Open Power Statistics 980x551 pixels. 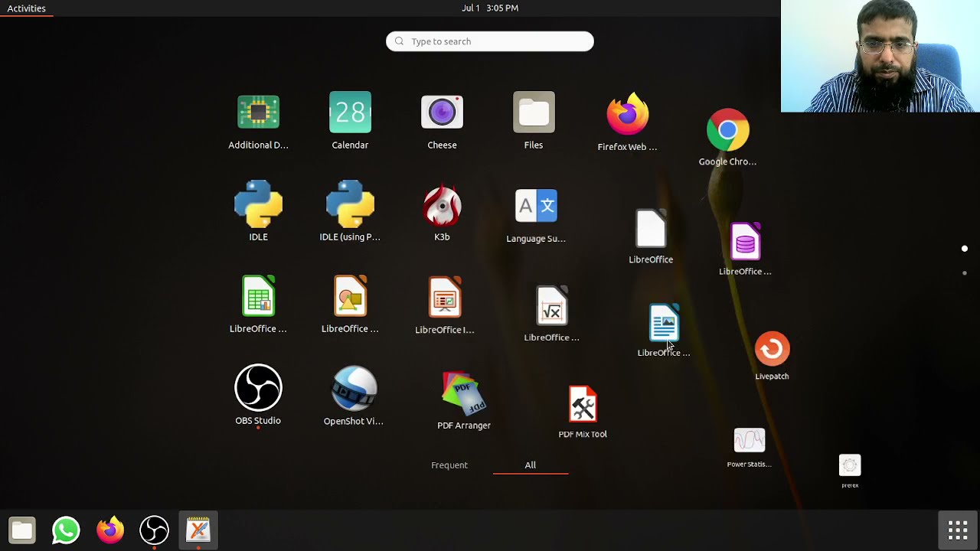coord(750,441)
